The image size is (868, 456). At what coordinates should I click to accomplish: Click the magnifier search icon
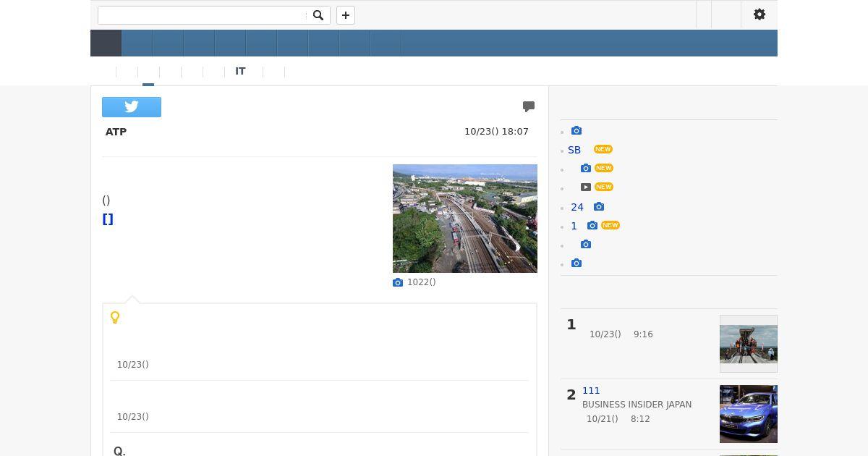pyautogui.click(x=318, y=15)
